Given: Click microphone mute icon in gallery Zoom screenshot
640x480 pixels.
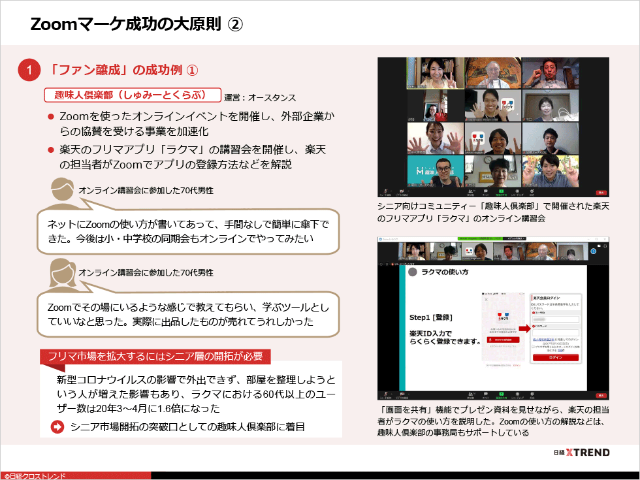Looking at the screenshot, I should (x=386, y=191).
